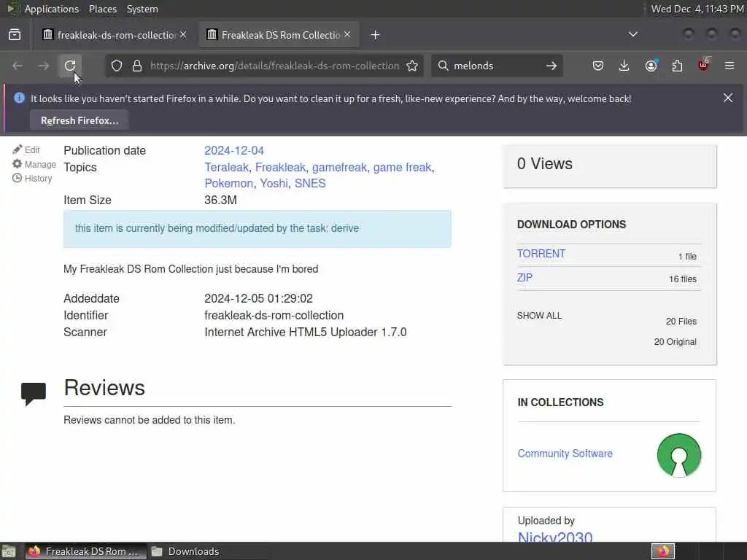The height and width of the screenshot is (560, 747).
Task: Click the search magnifier icon
Action: click(443, 66)
